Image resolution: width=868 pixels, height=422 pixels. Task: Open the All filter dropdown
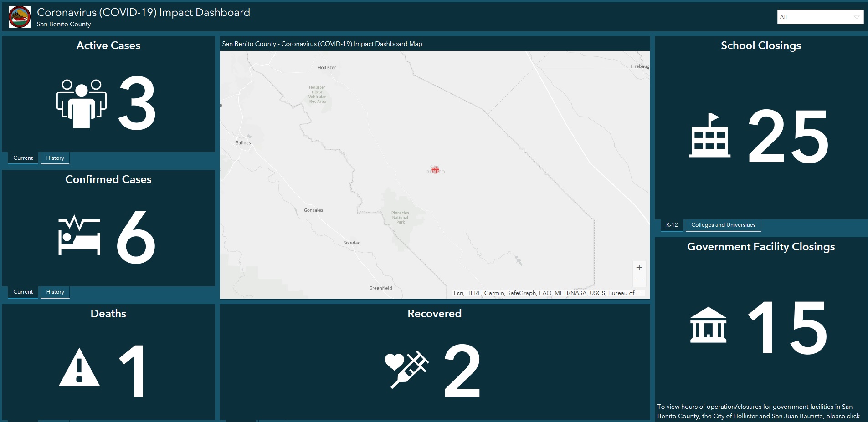[x=820, y=17]
